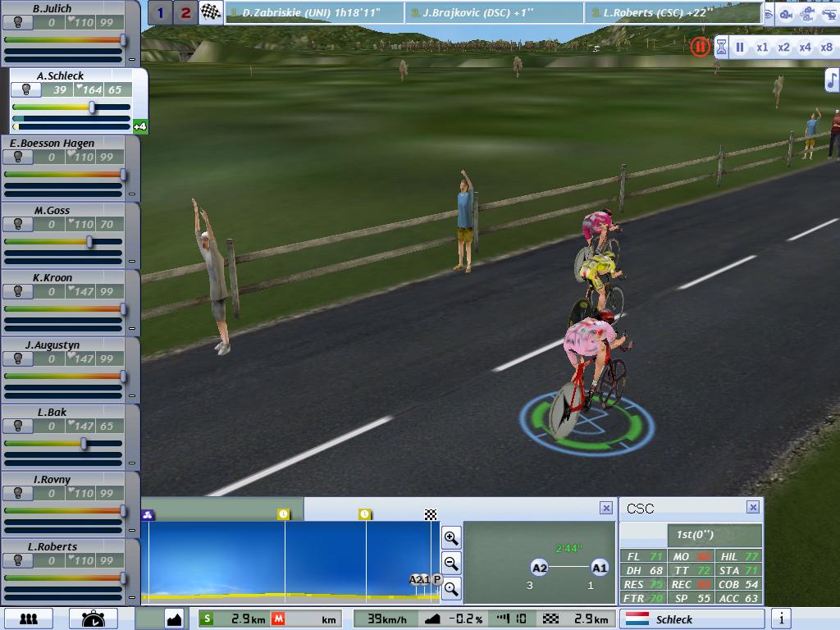Set game speed to x4
Viewport: 840px width, 630px height.
pos(805,48)
